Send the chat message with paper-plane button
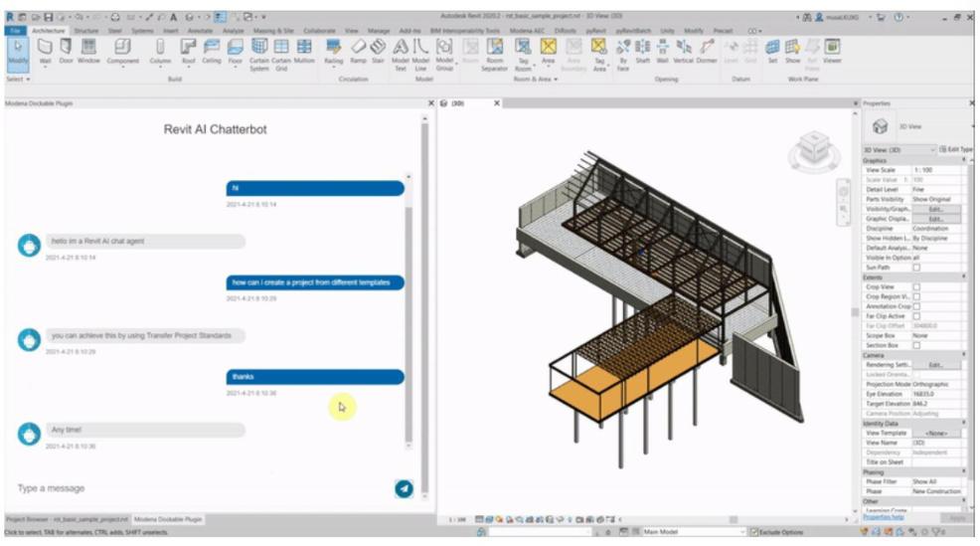The width and height of the screenshot is (980, 546). click(404, 488)
